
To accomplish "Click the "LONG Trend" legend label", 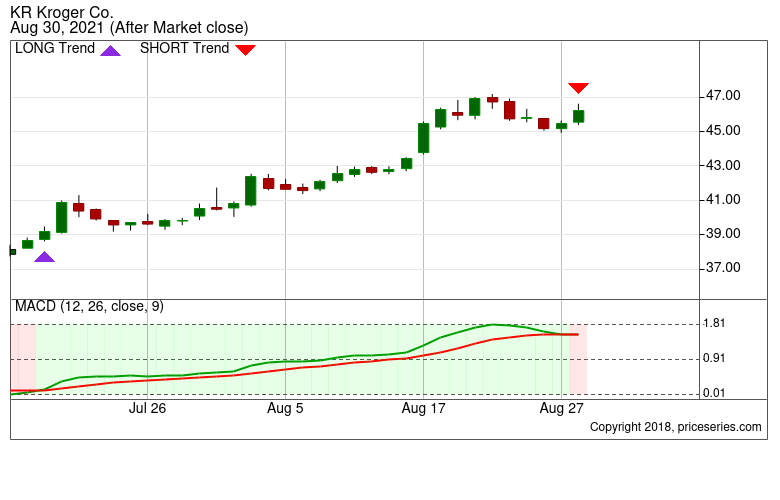I will point(55,48).
